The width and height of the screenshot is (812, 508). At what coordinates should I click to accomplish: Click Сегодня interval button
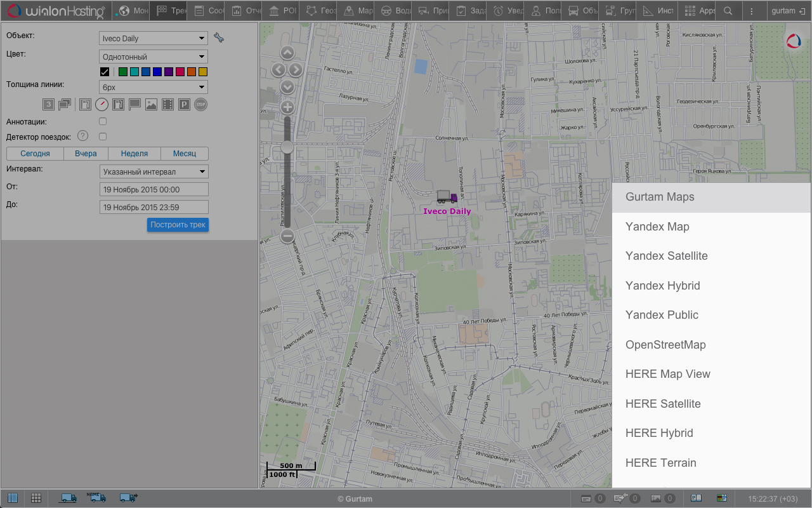pyautogui.click(x=35, y=154)
